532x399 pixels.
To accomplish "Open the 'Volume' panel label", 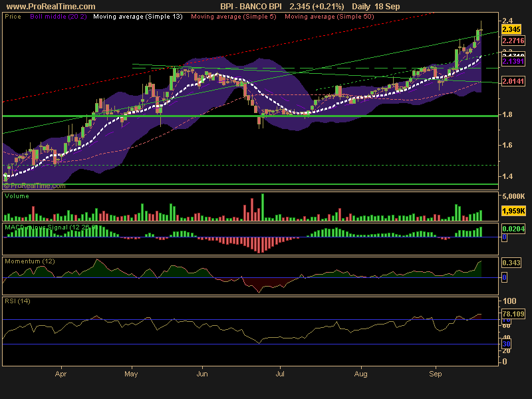I will pyautogui.click(x=17, y=196).
